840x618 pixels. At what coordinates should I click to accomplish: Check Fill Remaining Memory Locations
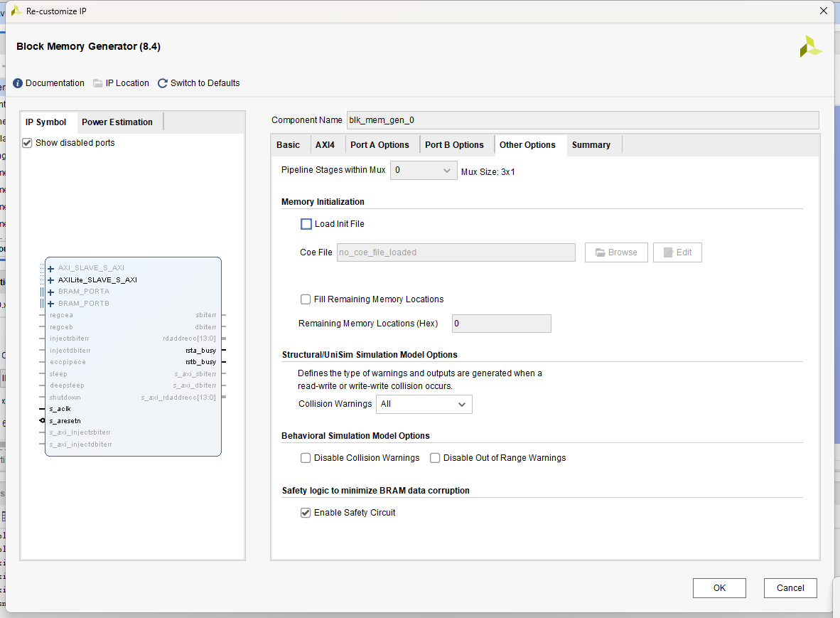tap(306, 299)
